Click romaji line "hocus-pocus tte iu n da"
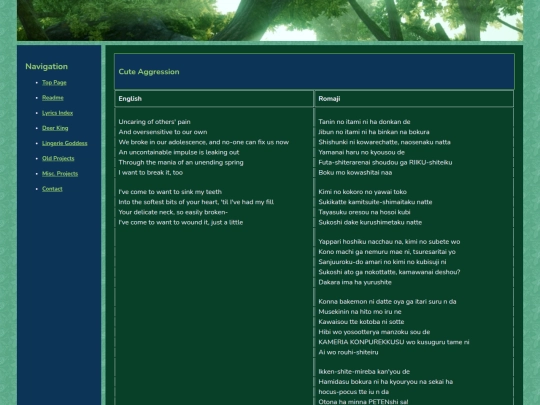The width and height of the screenshot is (540, 405). coord(354,392)
